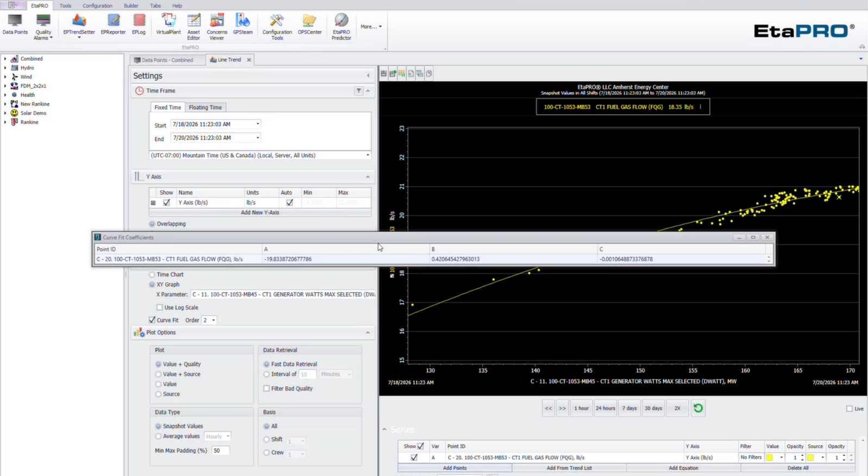
Task: Click the fifth chart toolbar icon, the blue table icon
Action: [x=420, y=73]
